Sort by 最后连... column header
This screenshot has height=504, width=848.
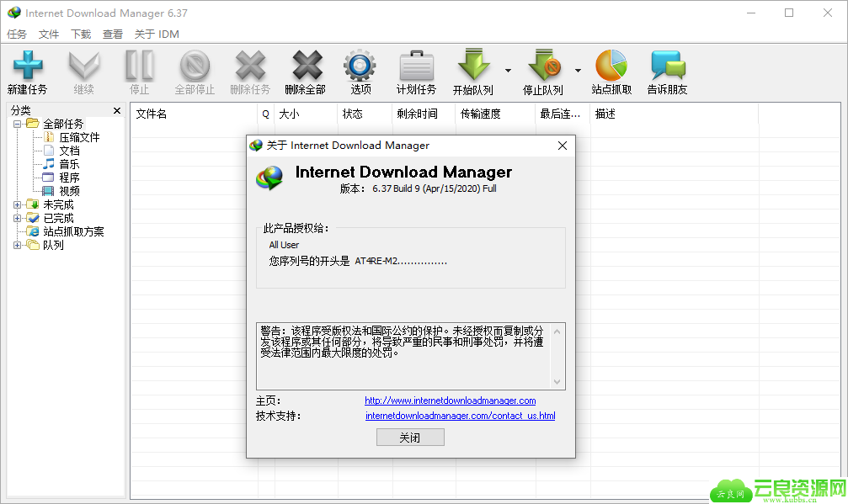tap(563, 114)
